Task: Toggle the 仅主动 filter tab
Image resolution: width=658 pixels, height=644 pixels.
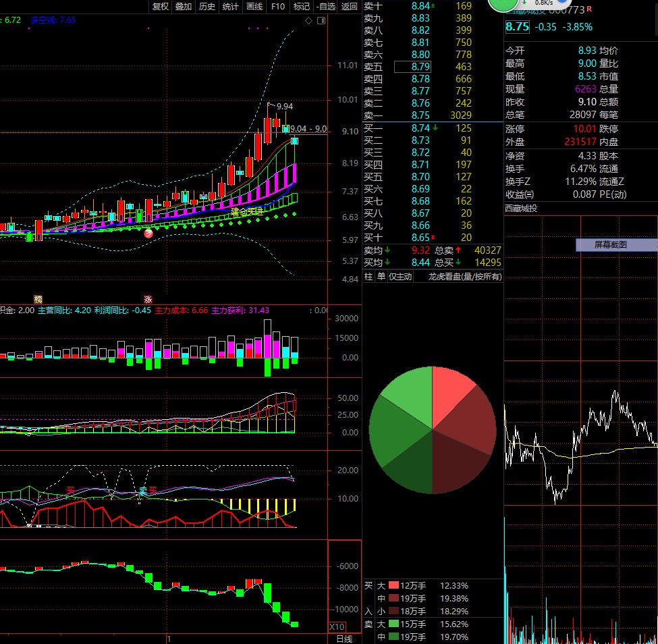Action: pyautogui.click(x=400, y=277)
